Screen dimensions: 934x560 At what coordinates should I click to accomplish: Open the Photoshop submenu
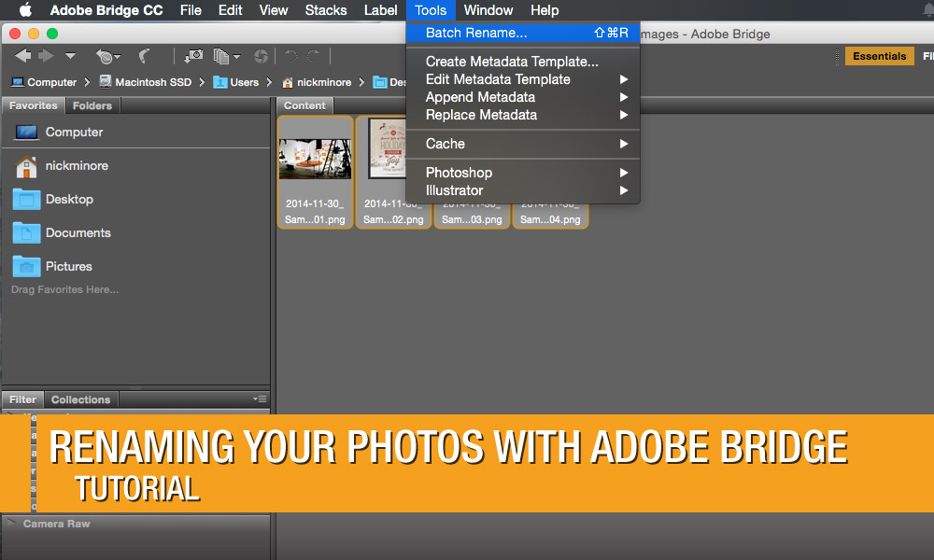point(523,173)
